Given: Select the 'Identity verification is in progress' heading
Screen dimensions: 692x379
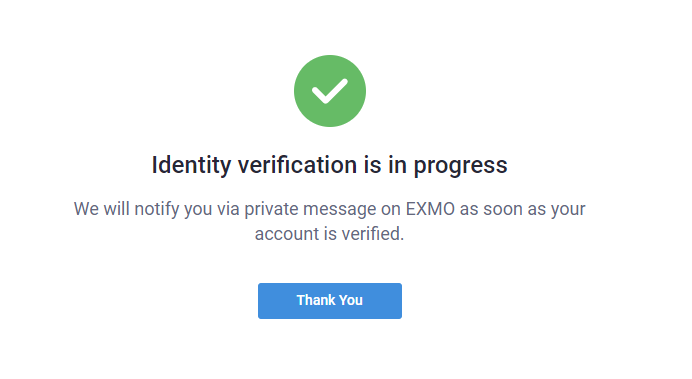Looking at the screenshot, I should point(330,166).
